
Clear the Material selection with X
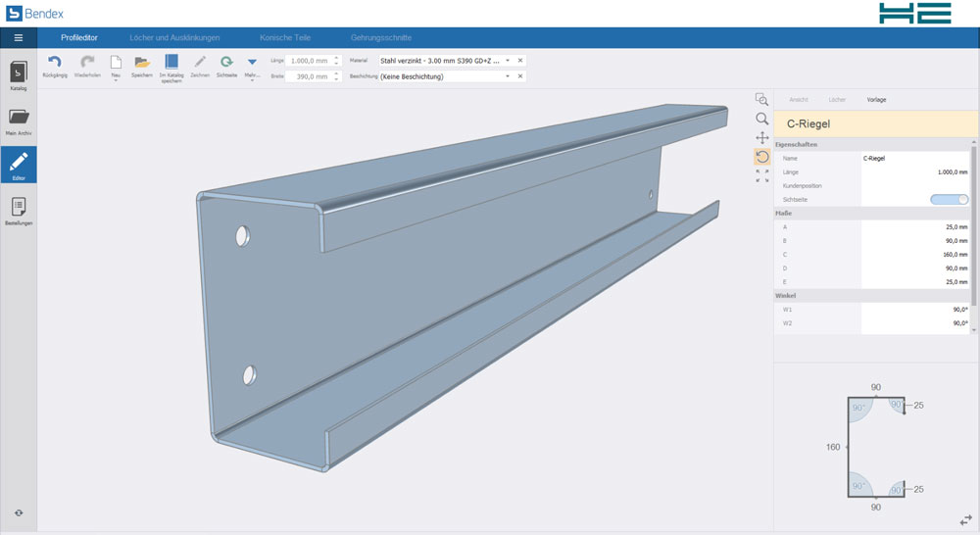point(520,61)
